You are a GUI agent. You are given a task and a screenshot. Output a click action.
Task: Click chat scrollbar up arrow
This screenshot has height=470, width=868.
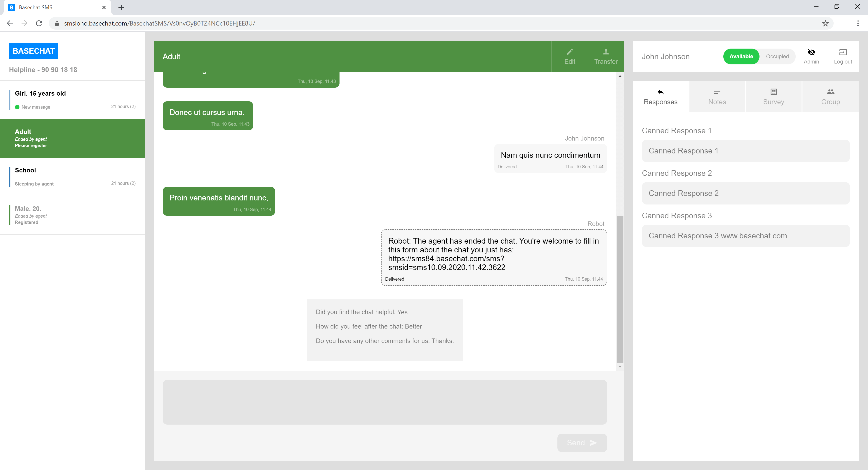pos(620,76)
